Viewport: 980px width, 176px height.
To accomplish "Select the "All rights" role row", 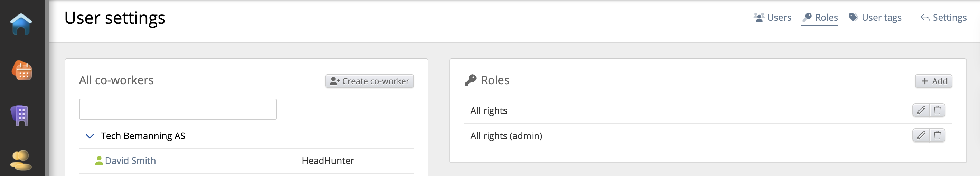I will (489, 111).
